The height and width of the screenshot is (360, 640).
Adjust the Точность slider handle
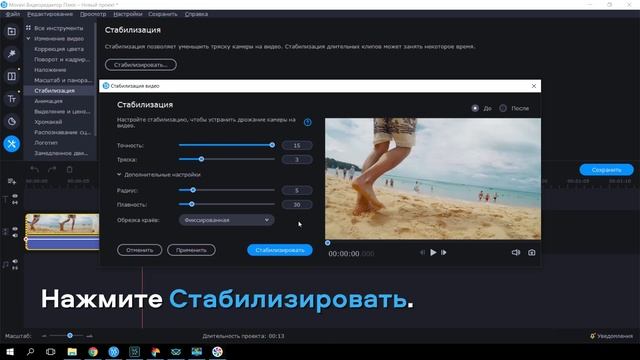point(272,145)
